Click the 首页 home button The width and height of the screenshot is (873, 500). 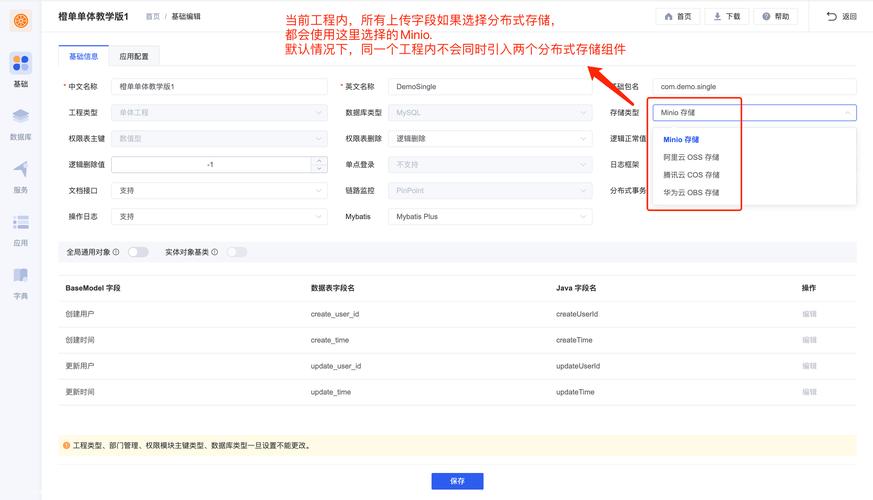(x=677, y=17)
